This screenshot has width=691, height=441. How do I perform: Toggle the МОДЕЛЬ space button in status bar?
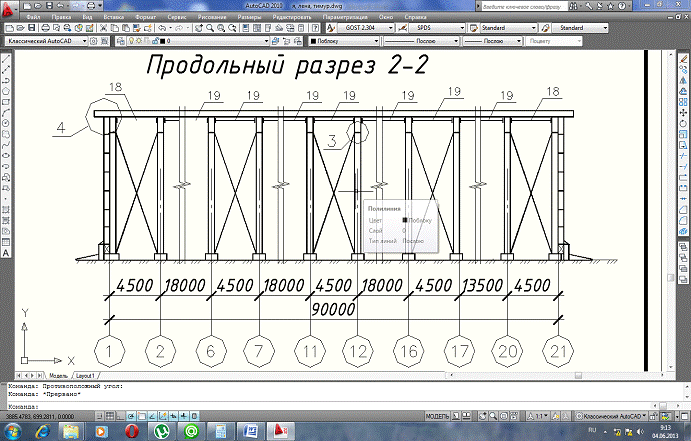(x=437, y=414)
